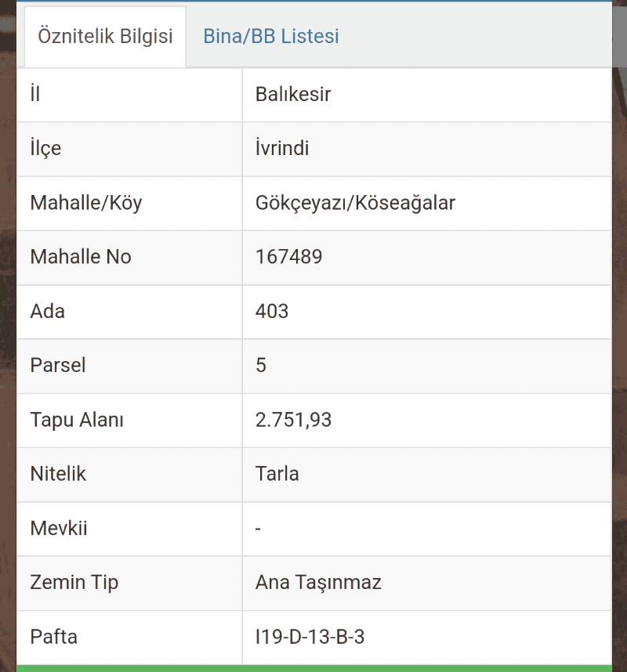Click the Zemin Tip row label
This screenshot has height=672, width=627.
(x=74, y=583)
